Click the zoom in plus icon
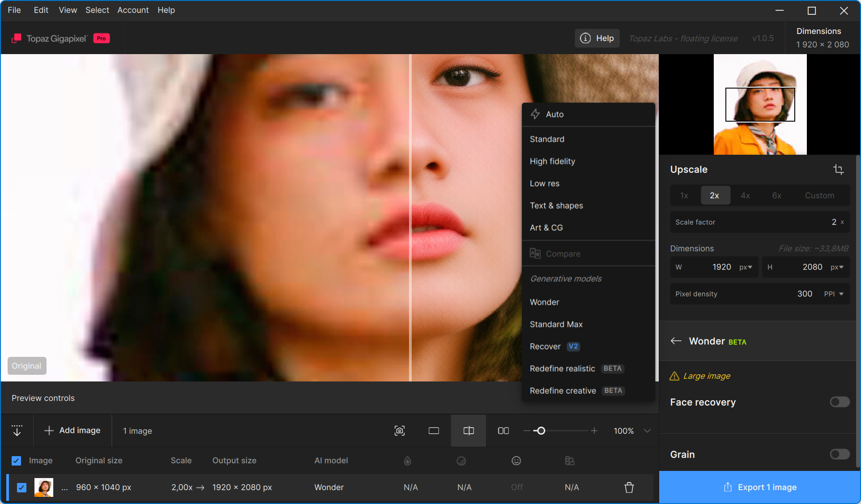Image resolution: width=861 pixels, height=504 pixels. [x=594, y=431]
